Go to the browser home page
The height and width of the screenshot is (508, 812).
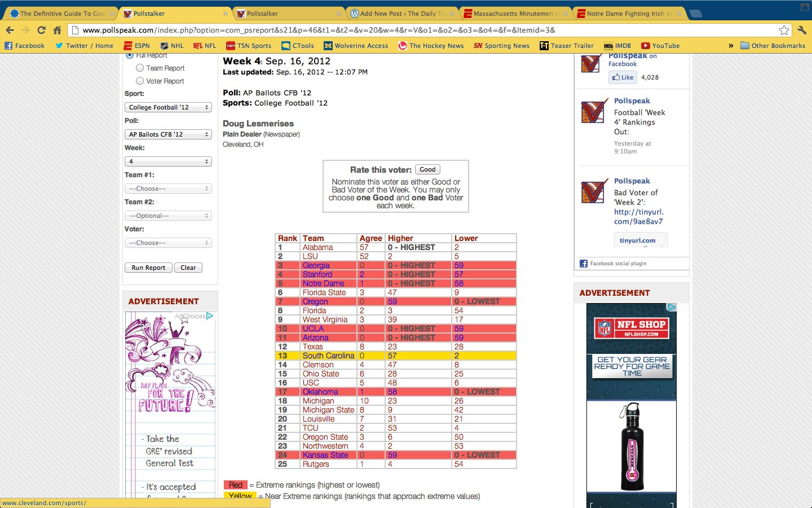point(57,30)
